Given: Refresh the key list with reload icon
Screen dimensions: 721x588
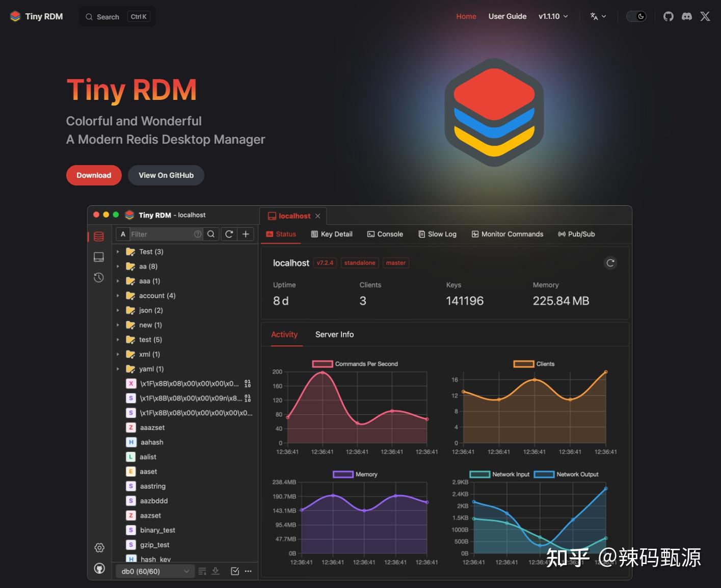Looking at the screenshot, I should 229,234.
